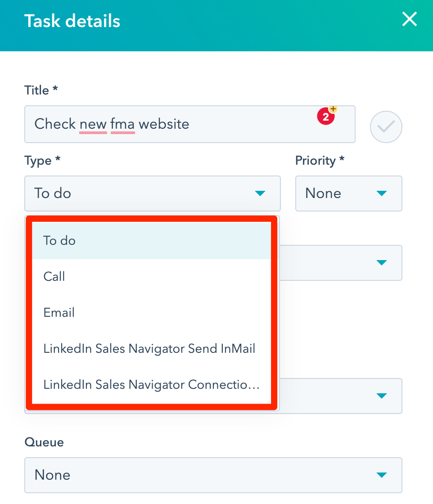Screen dimensions: 433x504
Task: Click the "Type *" field label
Action: coord(42,161)
